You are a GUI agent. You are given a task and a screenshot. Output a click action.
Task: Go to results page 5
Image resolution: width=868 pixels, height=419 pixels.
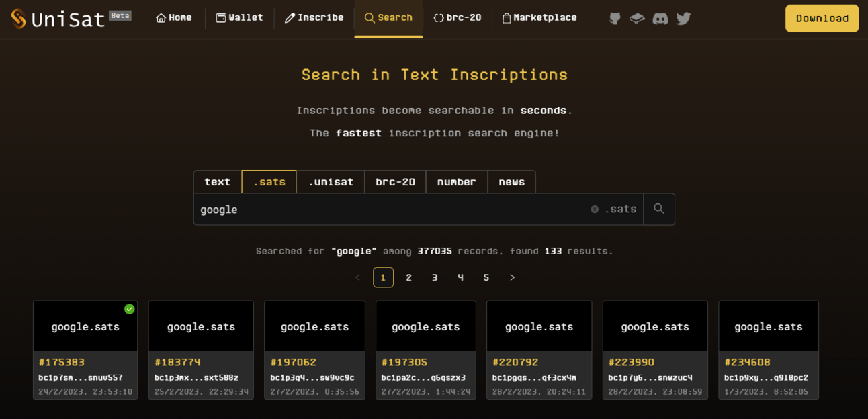[x=486, y=277]
